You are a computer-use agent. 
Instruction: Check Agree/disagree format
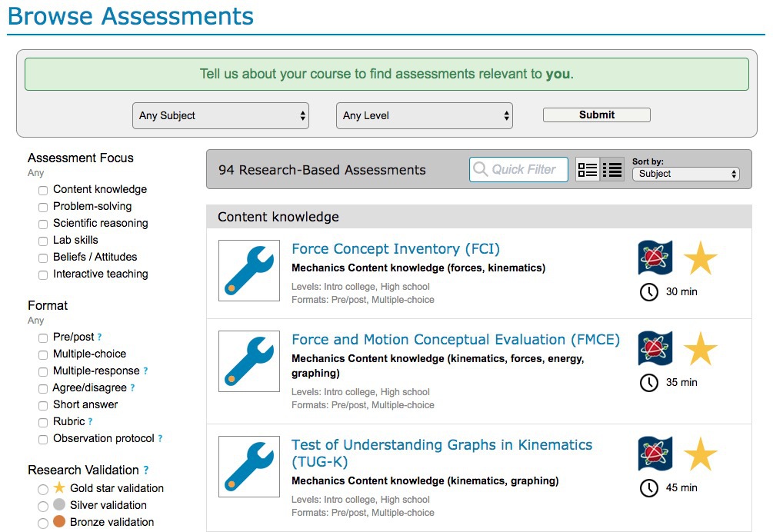tap(43, 389)
